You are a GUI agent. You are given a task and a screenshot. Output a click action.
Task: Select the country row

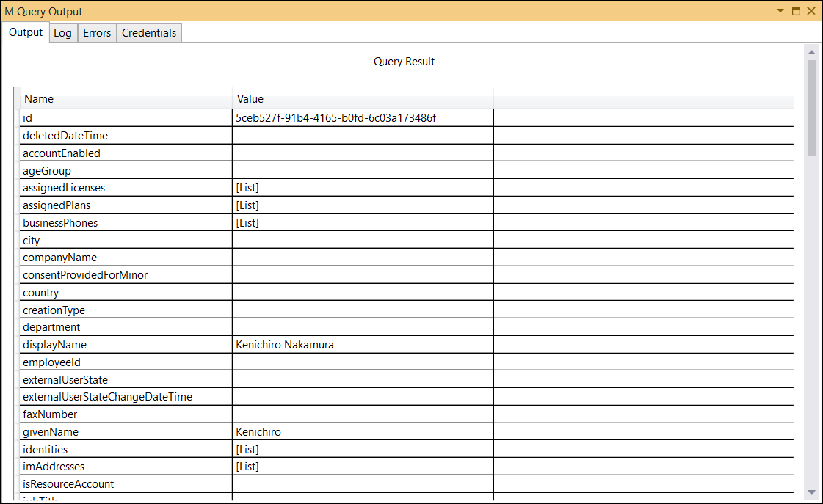point(407,293)
